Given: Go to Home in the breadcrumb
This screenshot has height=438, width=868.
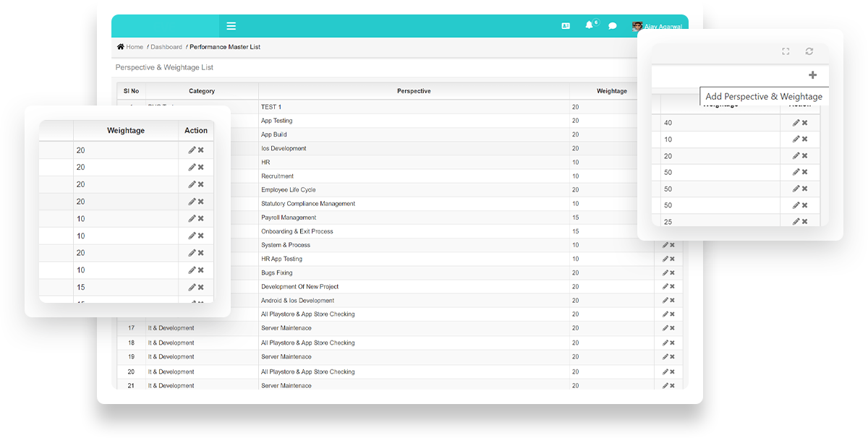Looking at the screenshot, I should coord(130,47).
